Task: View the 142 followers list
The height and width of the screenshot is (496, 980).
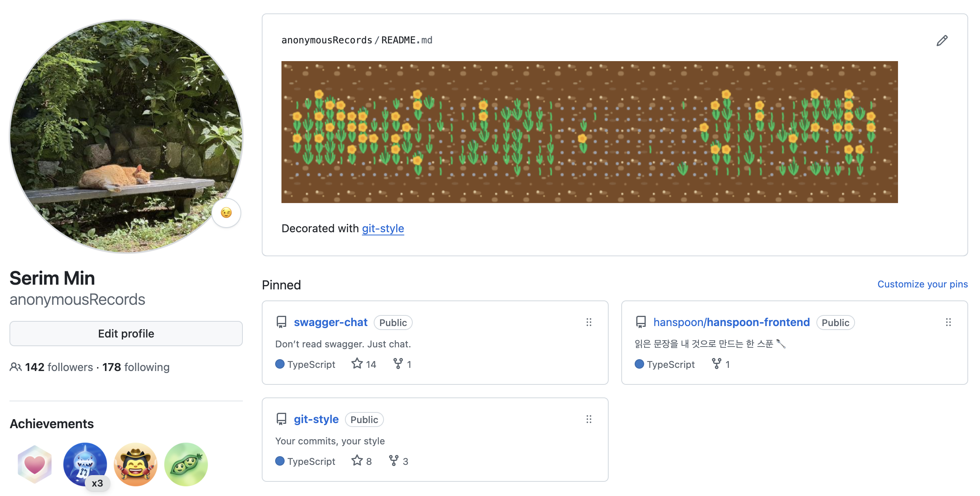Action: tap(58, 367)
